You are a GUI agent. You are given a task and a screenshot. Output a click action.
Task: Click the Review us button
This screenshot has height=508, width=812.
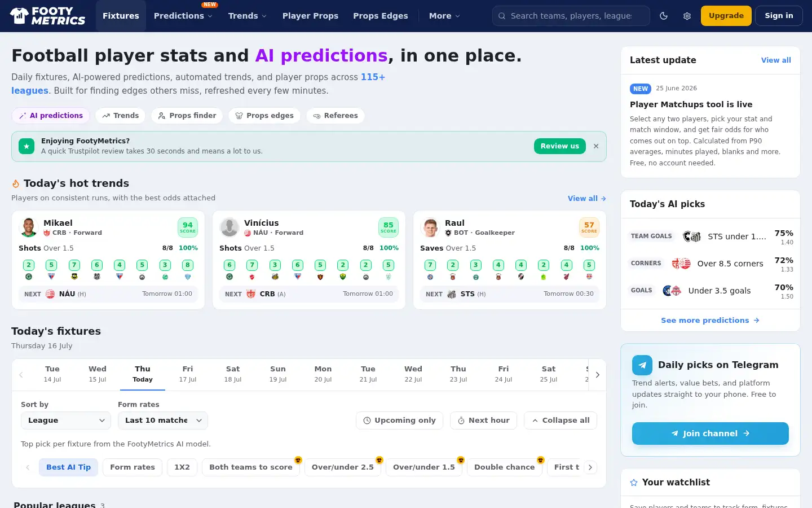[x=560, y=146]
